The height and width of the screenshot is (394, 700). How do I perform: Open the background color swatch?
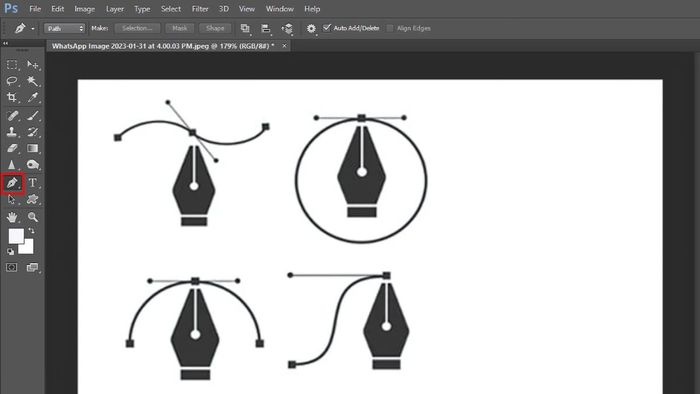(28, 248)
